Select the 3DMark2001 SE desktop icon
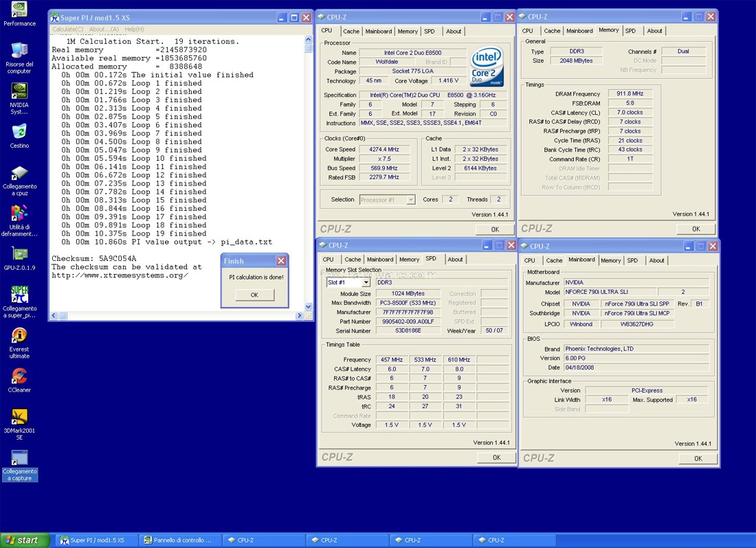Image resolution: width=756 pixels, height=548 pixels. [19, 424]
